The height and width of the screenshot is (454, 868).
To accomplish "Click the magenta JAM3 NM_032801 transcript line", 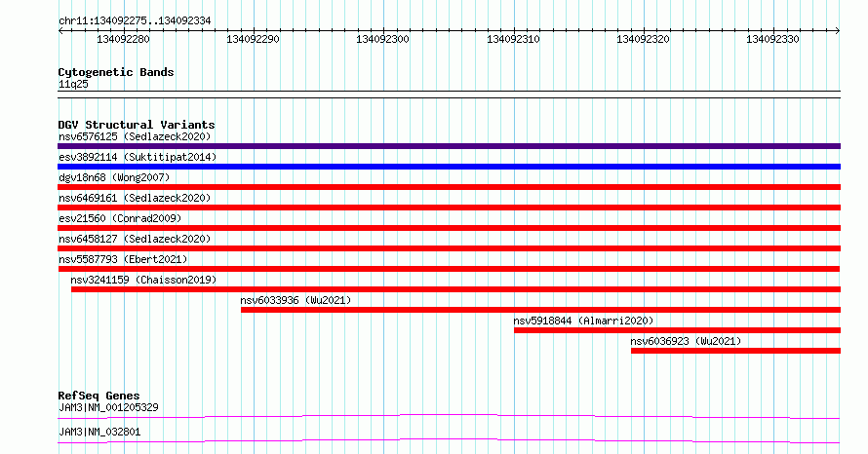I will (x=449, y=440).
